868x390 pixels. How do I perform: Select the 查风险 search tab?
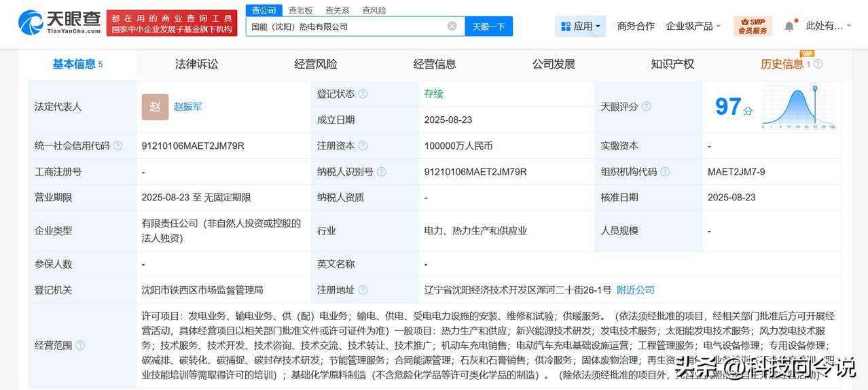click(374, 10)
